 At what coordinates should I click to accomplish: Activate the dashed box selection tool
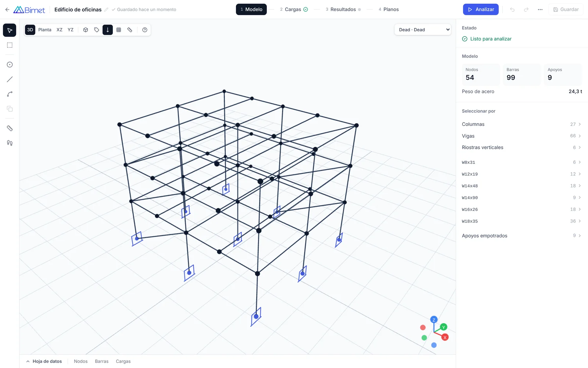click(x=10, y=45)
